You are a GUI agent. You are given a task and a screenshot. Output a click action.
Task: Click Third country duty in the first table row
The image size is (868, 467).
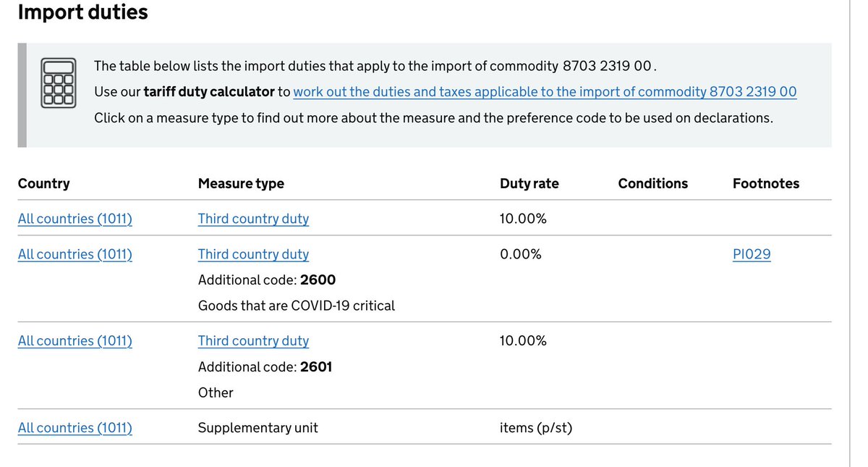point(253,219)
